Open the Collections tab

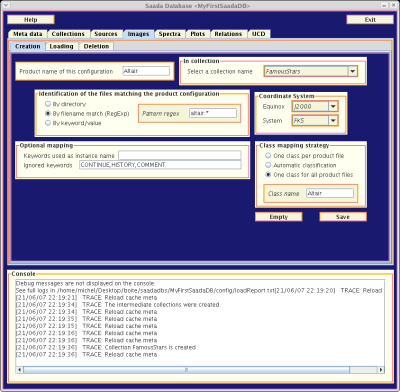point(68,34)
